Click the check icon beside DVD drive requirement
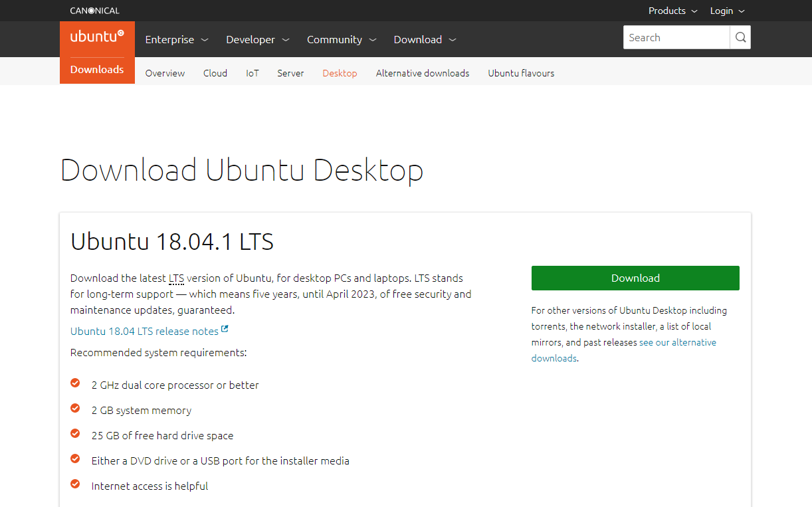Screen dimensions: 812x507 [75, 458]
